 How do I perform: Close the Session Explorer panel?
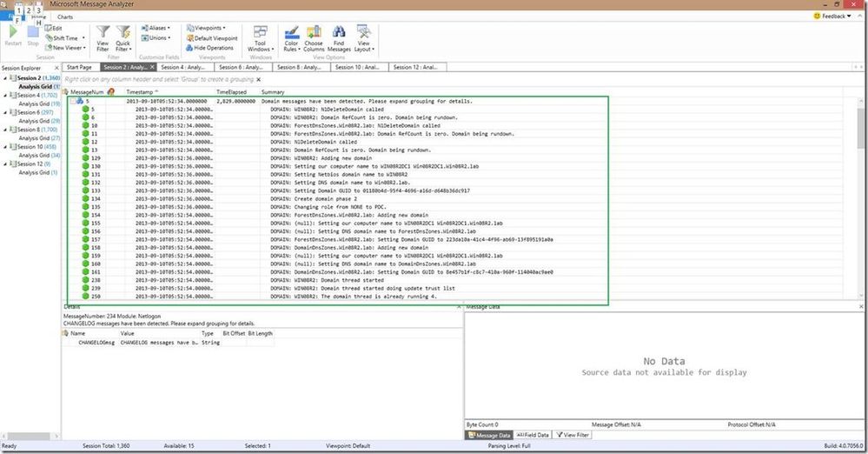(56, 68)
